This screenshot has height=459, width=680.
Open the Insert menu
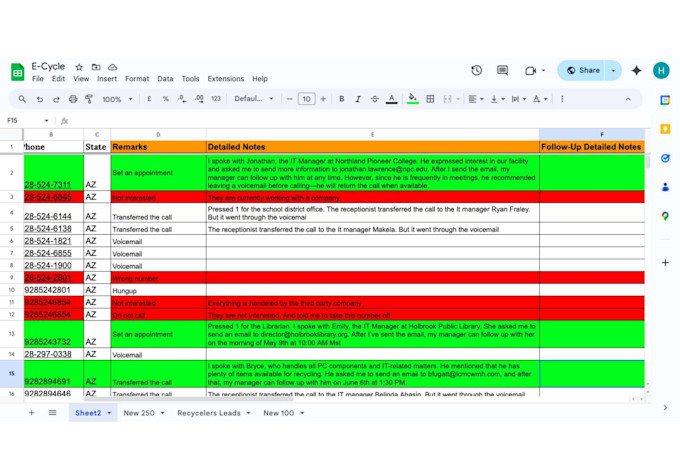(x=107, y=79)
